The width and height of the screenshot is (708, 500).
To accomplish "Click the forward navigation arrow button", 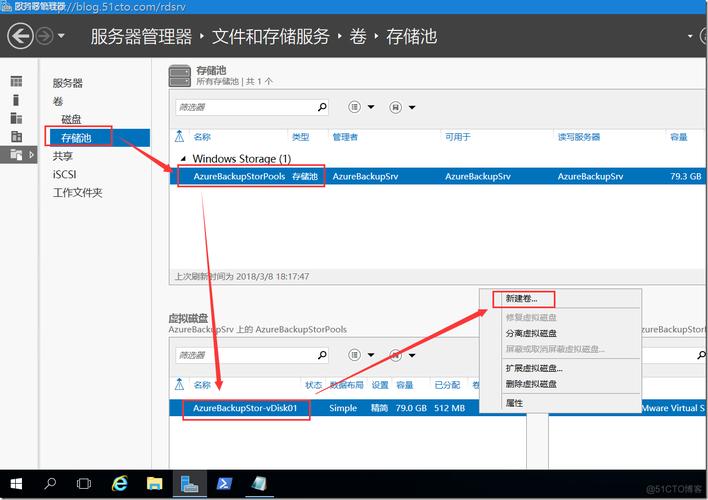I will tap(44, 36).
